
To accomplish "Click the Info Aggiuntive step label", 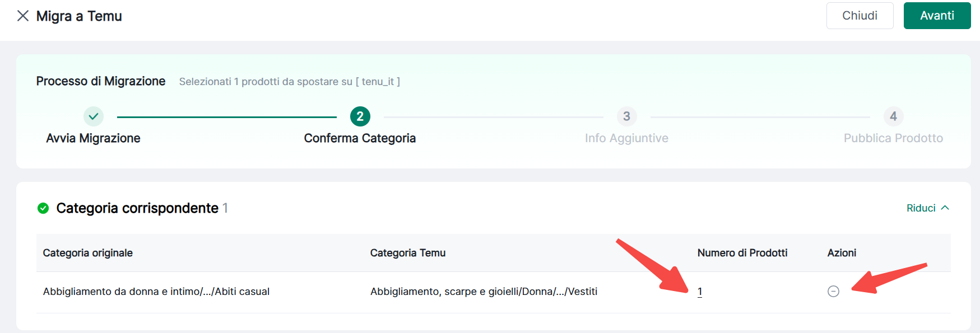I will (x=626, y=138).
